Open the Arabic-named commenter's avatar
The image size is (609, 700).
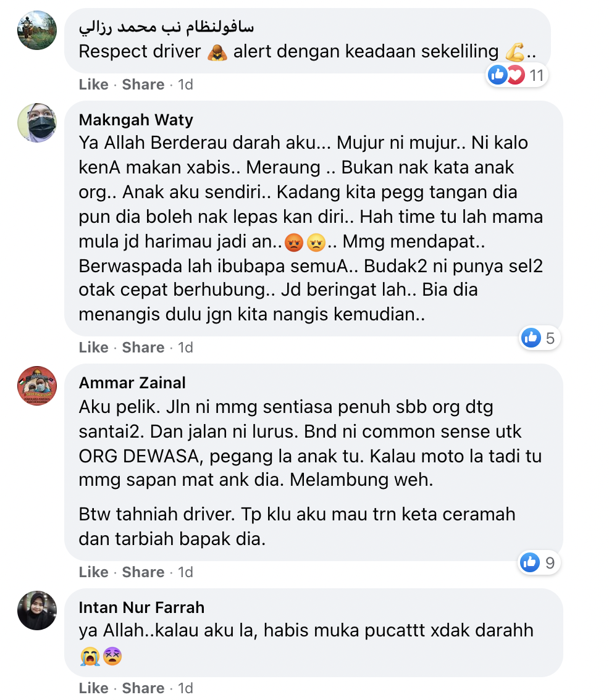37,30
